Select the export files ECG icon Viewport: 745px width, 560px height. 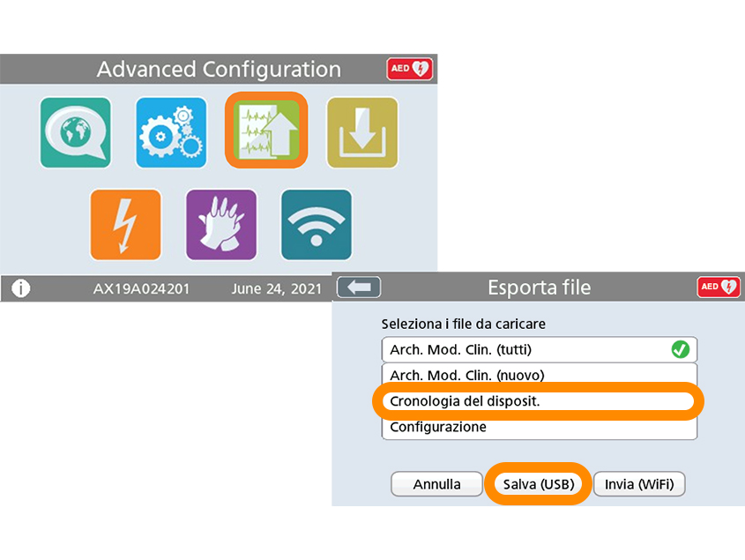[x=266, y=130]
